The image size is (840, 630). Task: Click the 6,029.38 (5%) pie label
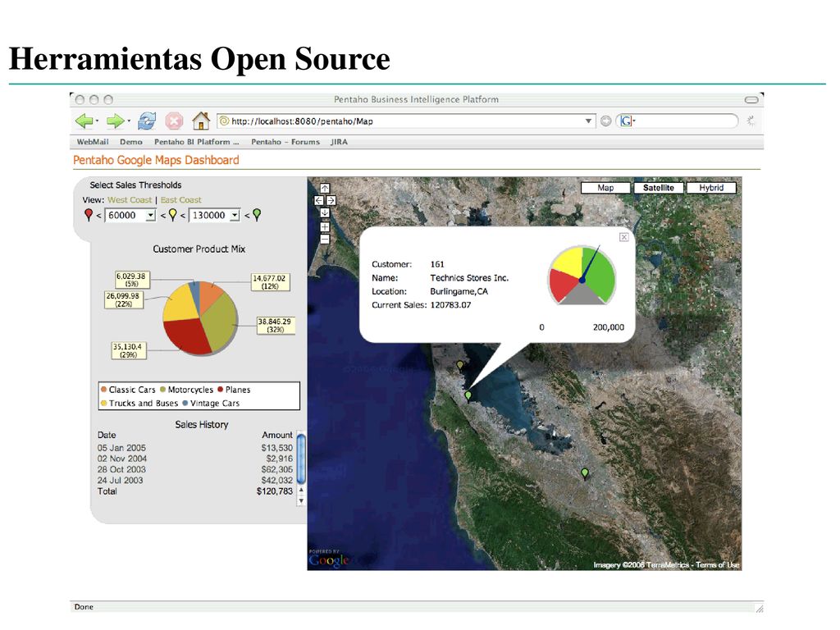[x=132, y=280]
